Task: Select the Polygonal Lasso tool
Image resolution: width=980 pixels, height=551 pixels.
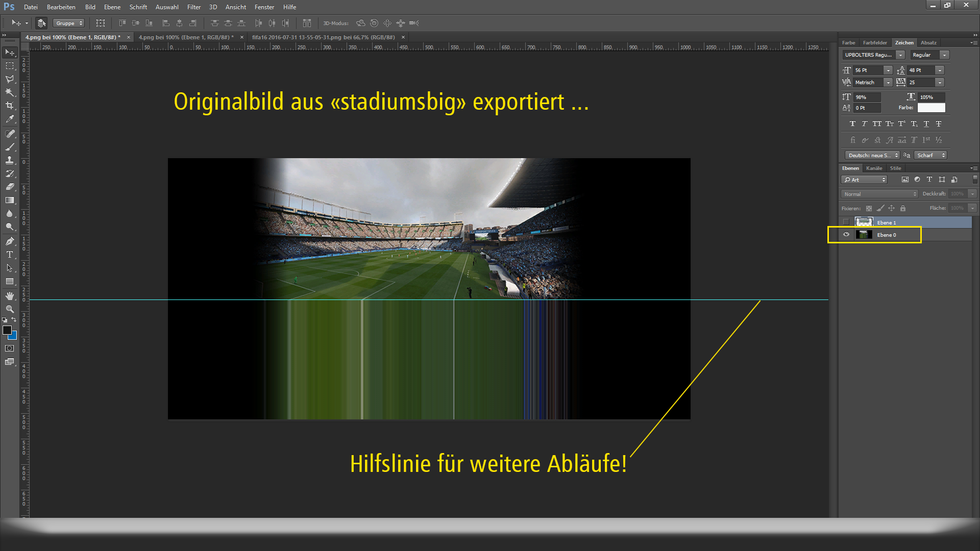Action: (x=10, y=79)
